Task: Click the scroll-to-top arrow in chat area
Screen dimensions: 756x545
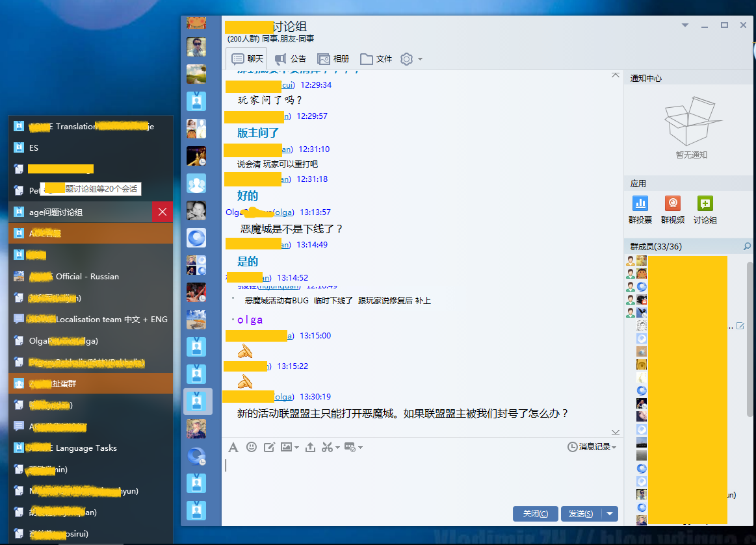Action: click(x=616, y=75)
